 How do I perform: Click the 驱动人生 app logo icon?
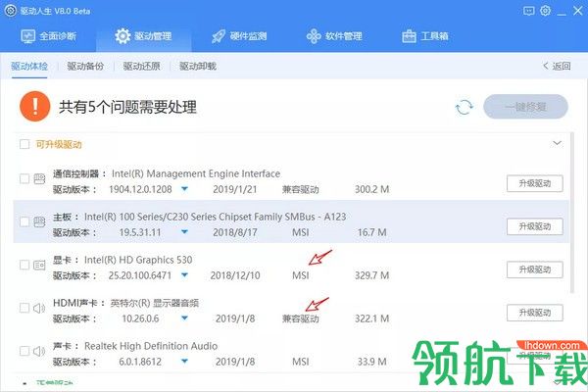[x=10, y=11]
